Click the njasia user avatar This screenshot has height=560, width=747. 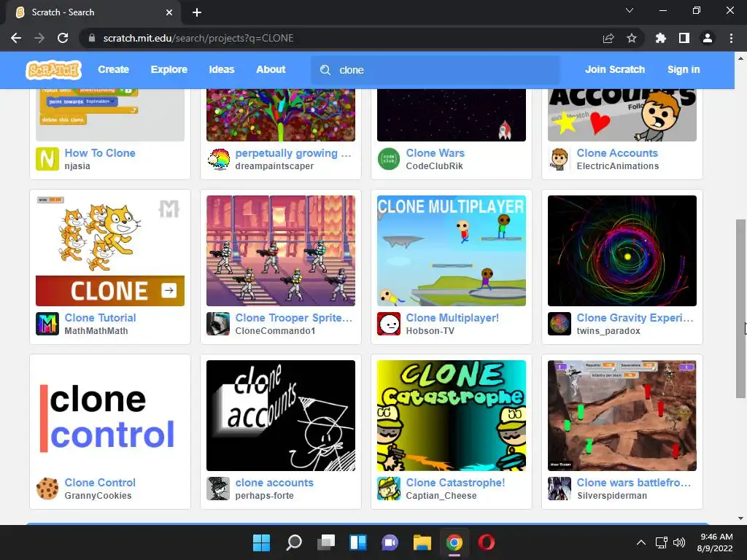(47, 159)
